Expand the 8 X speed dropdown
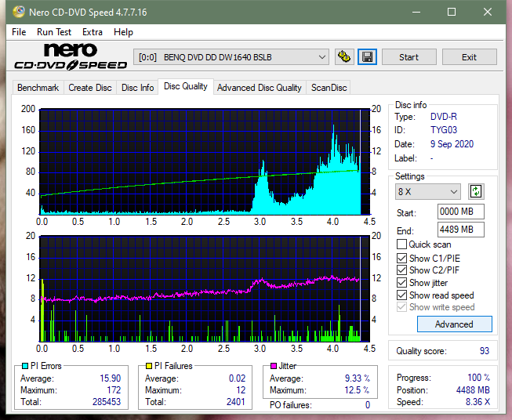 click(x=428, y=191)
